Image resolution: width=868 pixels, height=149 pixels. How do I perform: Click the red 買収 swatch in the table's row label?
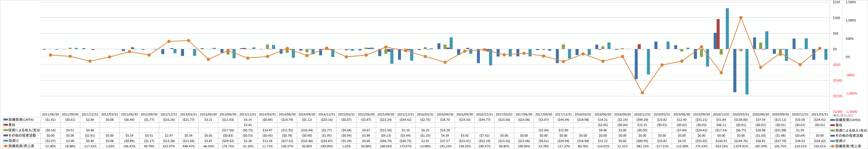point(5,125)
